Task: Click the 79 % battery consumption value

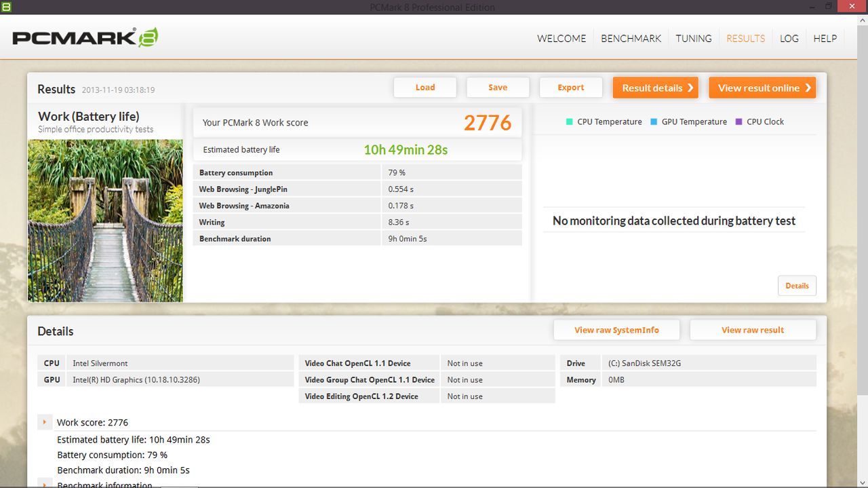Action: [397, 172]
